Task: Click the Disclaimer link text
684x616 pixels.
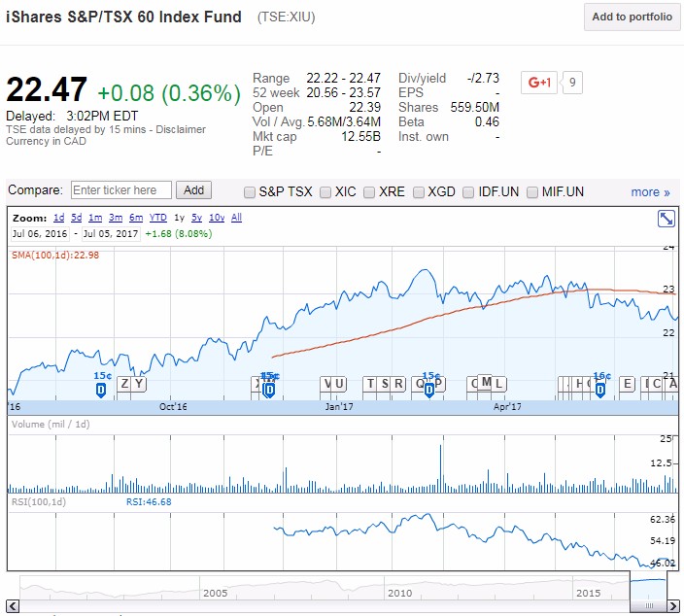Action: click(x=180, y=129)
